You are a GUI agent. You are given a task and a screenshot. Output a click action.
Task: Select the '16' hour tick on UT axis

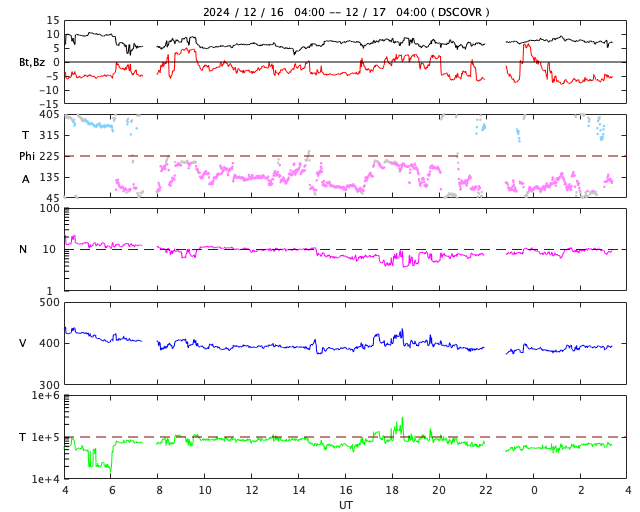tap(346, 490)
